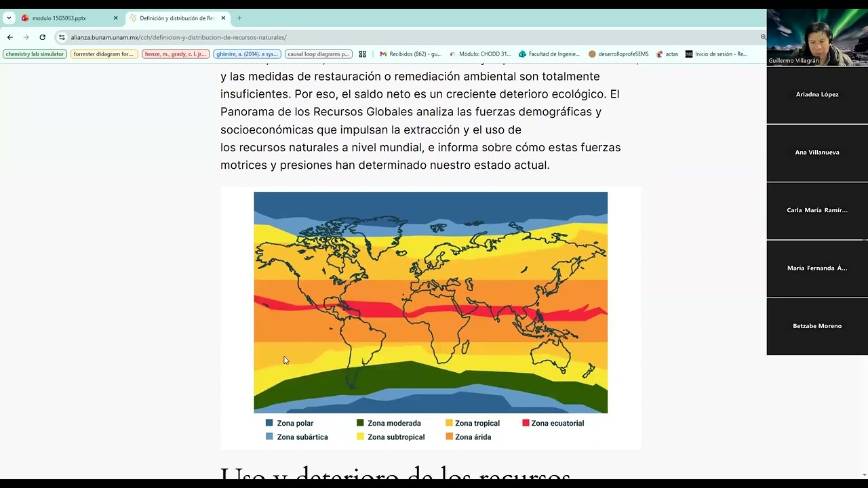Open the chemistry lab simulator bookmark
The image size is (868, 488).
coord(35,54)
